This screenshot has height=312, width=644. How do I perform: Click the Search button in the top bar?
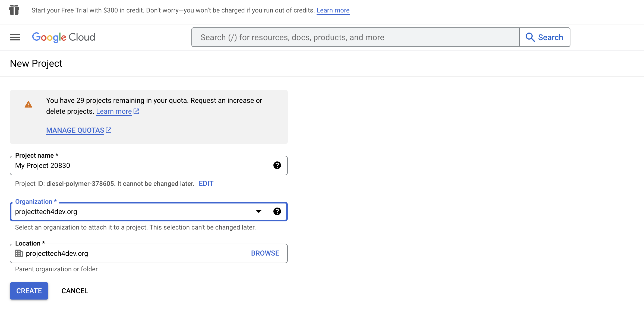545,37
